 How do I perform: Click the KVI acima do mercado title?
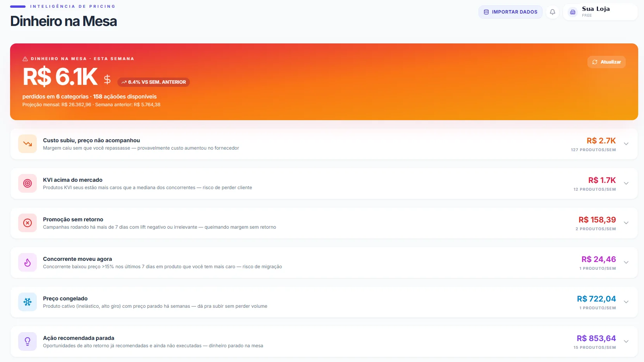click(x=73, y=180)
